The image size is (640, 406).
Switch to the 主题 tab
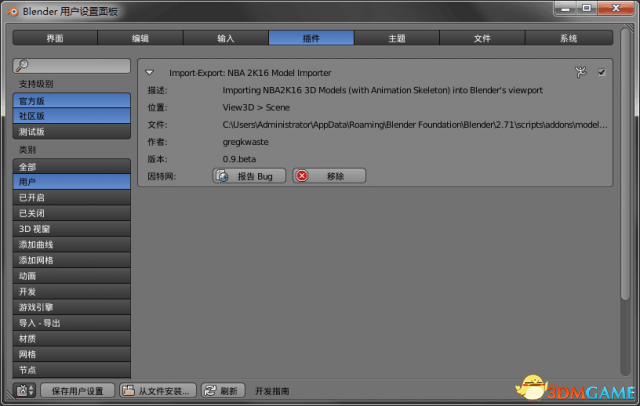[x=397, y=38]
